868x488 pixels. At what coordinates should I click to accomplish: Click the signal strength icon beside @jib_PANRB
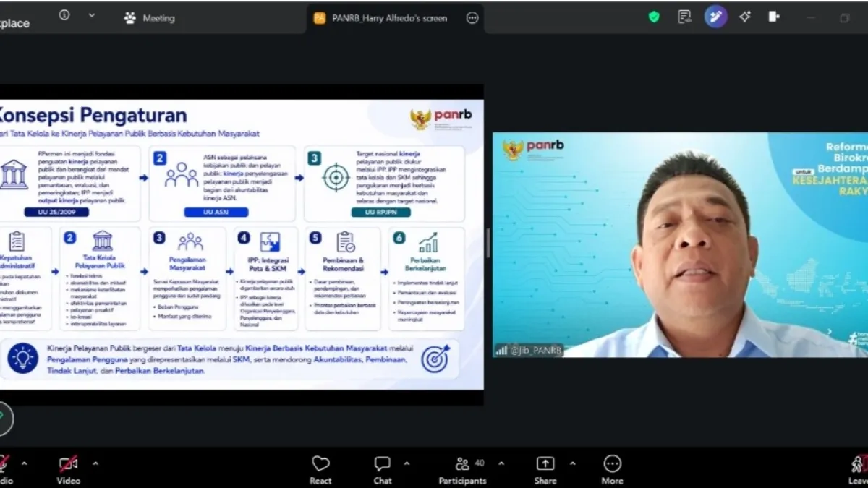(501, 351)
